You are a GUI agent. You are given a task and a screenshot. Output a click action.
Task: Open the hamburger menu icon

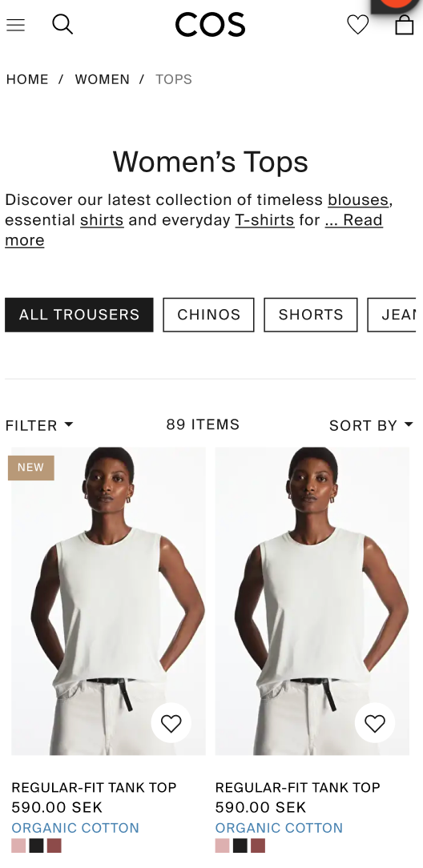click(15, 25)
